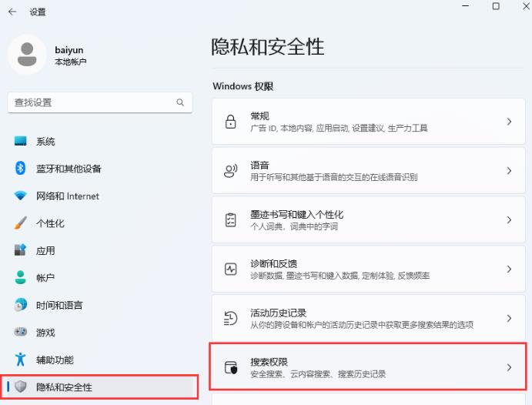
Task: Click the baiyun account name
Action: [69, 50]
